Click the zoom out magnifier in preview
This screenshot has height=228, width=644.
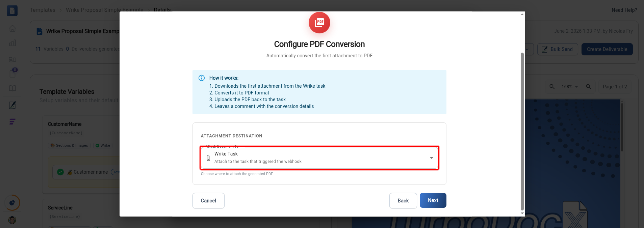552,87
